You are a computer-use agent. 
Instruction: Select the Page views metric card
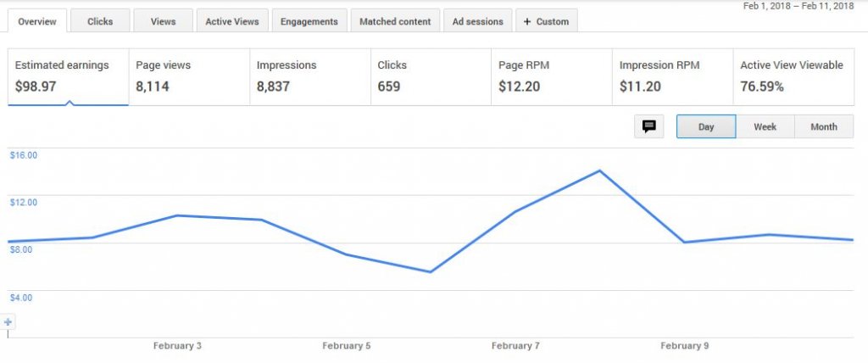point(189,76)
